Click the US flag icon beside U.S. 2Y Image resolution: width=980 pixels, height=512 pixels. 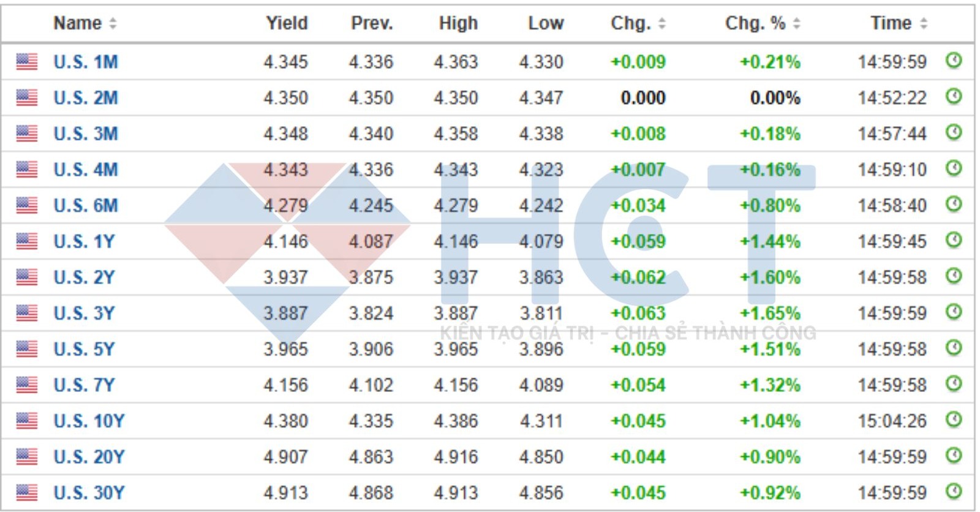(x=26, y=277)
